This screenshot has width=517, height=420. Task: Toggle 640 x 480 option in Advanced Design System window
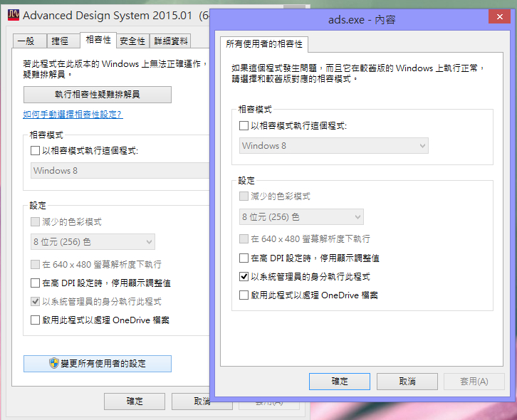tap(35, 264)
